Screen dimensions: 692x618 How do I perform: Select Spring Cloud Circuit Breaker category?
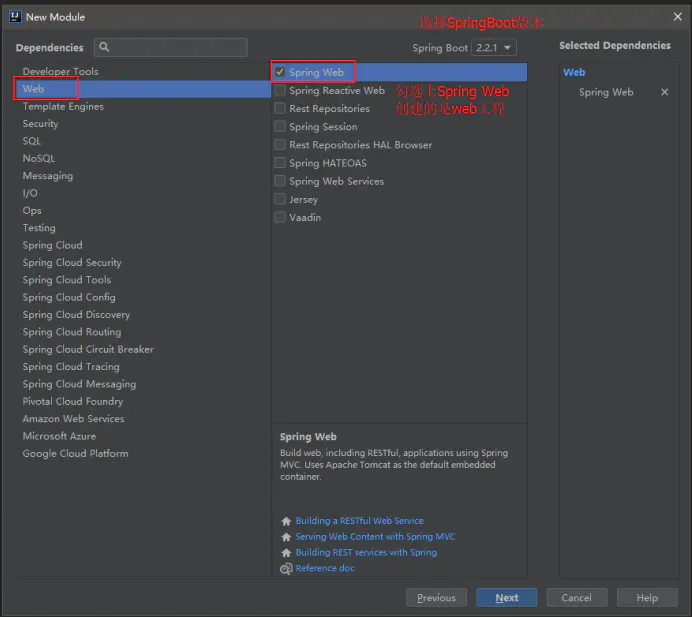88,349
